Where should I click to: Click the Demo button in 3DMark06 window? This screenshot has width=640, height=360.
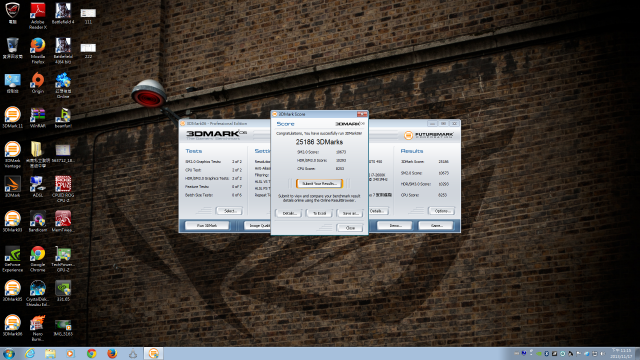click(395, 226)
